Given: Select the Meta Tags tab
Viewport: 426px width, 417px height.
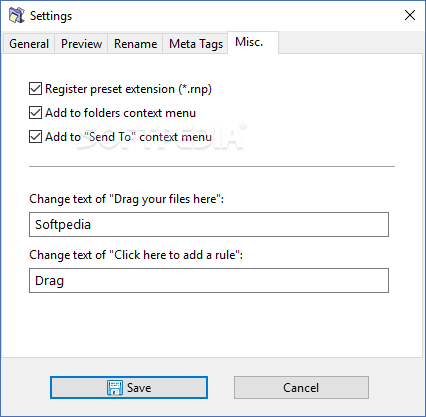Looking at the screenshot, I should click(196, 44).
